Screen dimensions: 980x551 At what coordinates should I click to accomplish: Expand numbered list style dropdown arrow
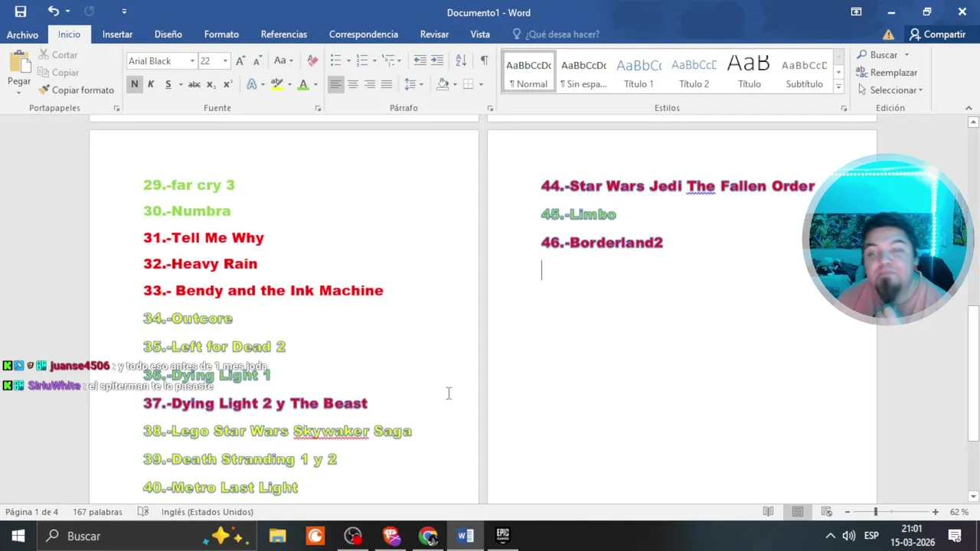[374, 60]
